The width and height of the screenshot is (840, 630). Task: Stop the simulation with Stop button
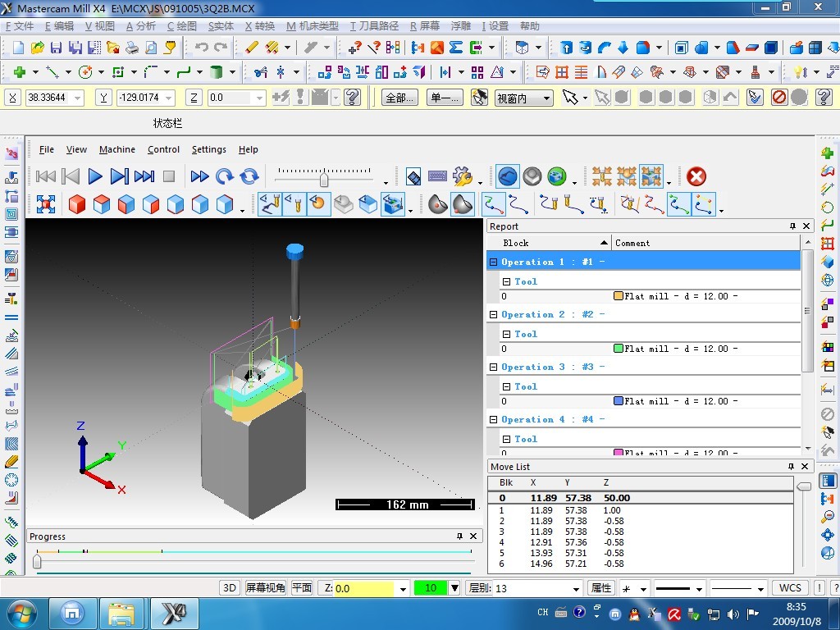[169, 176]
